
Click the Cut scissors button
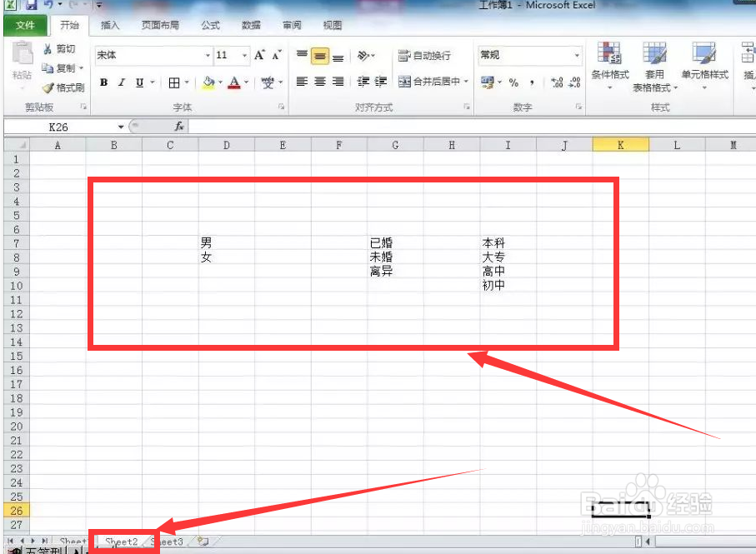coord(59,48)
